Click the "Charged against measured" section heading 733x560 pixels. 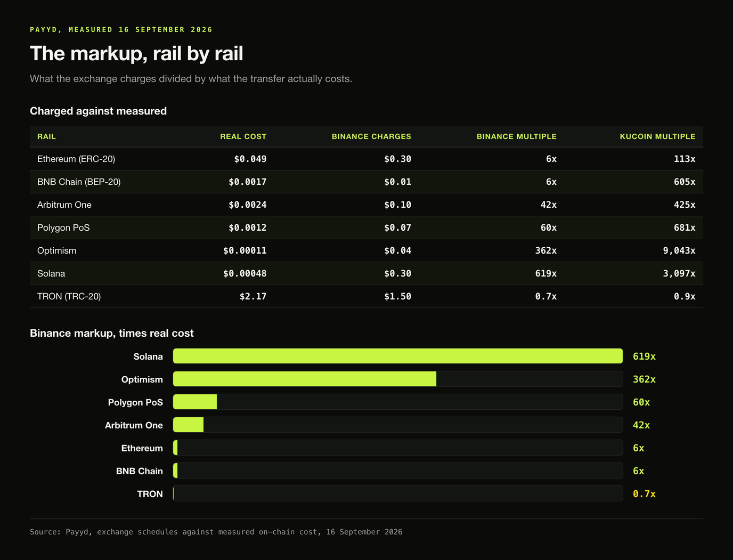pyautogui.click(x=98, y=111)
